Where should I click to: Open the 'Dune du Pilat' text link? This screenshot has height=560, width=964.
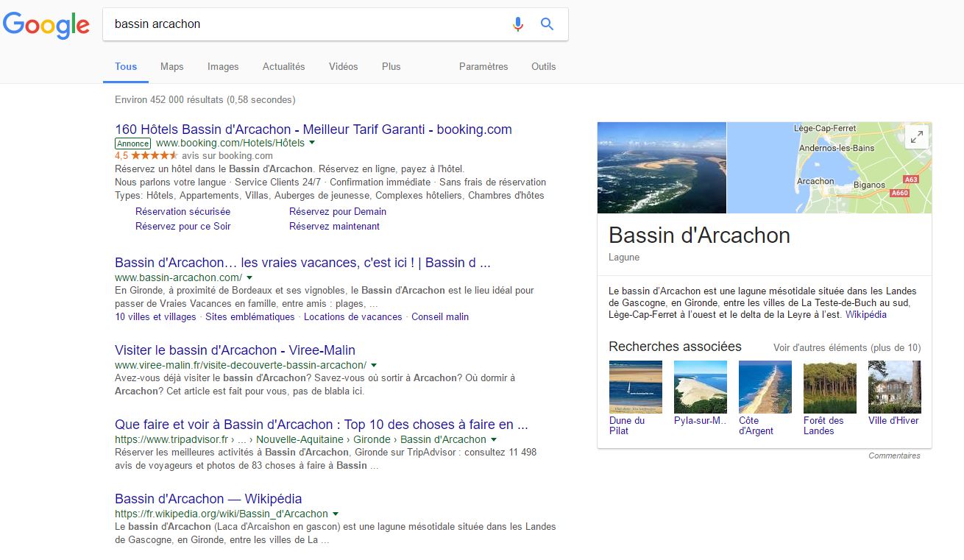(627, 425)
